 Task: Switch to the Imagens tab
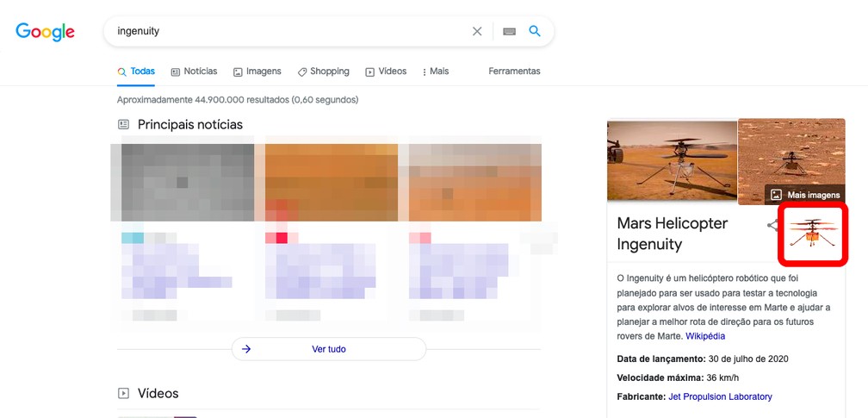pyautogui.click(x=257, y=72)
